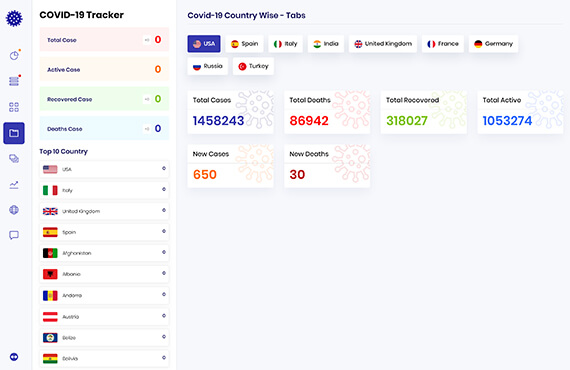Switch to the Italy tab
The width and height of the screenshot is (570, 370).
point(285,44)
